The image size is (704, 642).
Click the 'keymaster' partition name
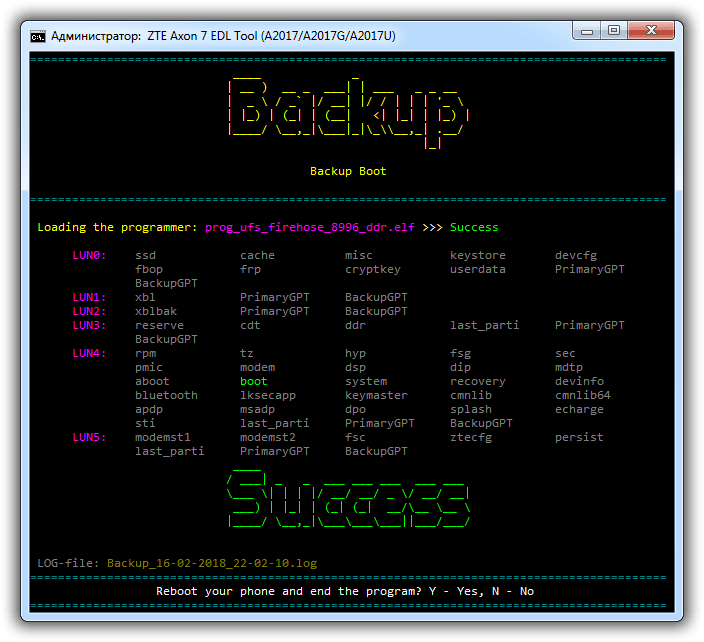click(x=376, y=395)
